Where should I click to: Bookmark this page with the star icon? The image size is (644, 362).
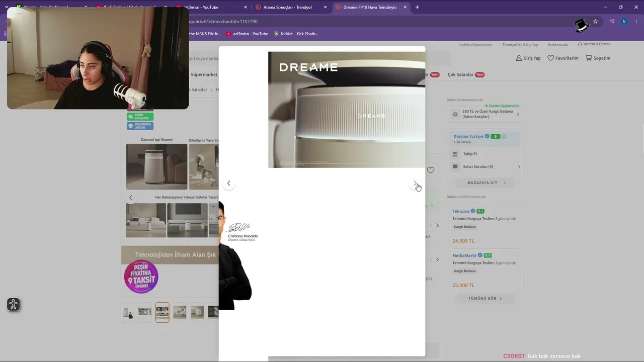pyautogui.click(x=595, y=22)
